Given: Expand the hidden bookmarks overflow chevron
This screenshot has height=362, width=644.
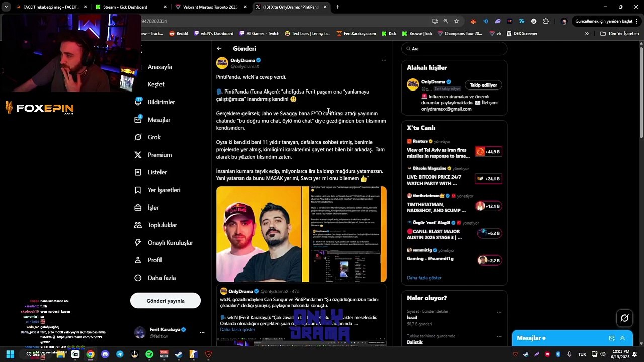Looking at the screenshot, I should coord(587,34).
